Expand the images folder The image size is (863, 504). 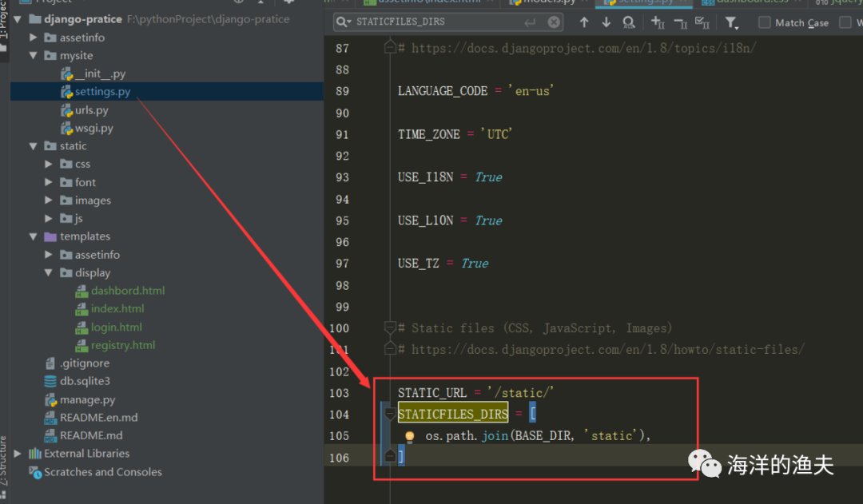click(x=49, y=200)
